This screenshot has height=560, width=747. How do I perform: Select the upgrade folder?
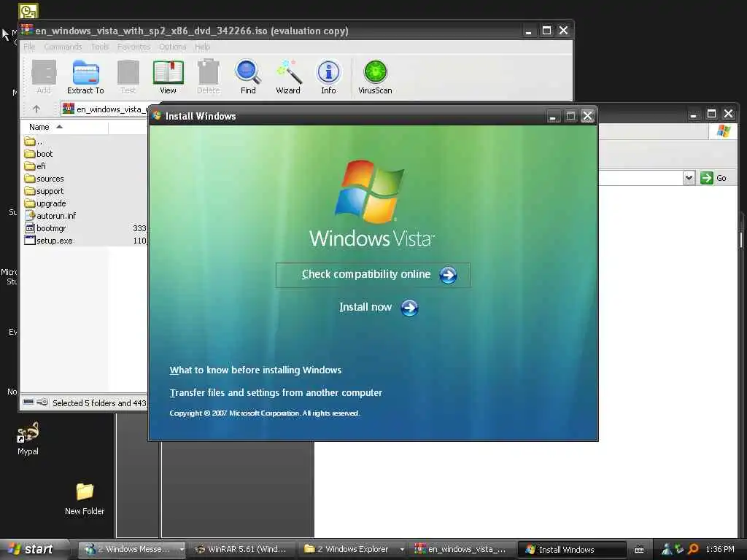[45, 203]
